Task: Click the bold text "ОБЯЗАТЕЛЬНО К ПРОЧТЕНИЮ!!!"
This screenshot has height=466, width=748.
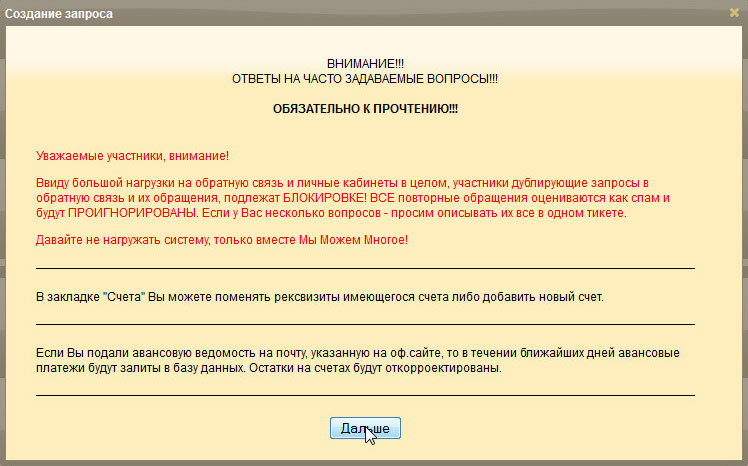Action: (365, 109)
